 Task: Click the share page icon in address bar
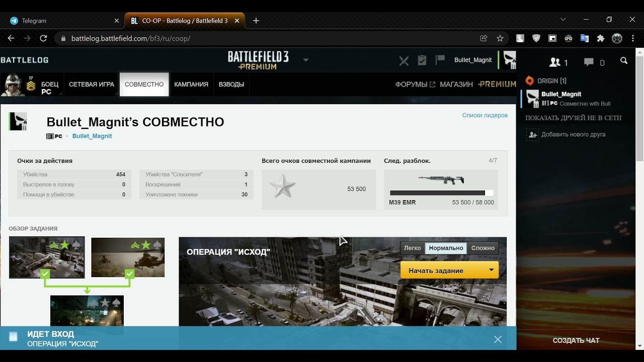484,38
